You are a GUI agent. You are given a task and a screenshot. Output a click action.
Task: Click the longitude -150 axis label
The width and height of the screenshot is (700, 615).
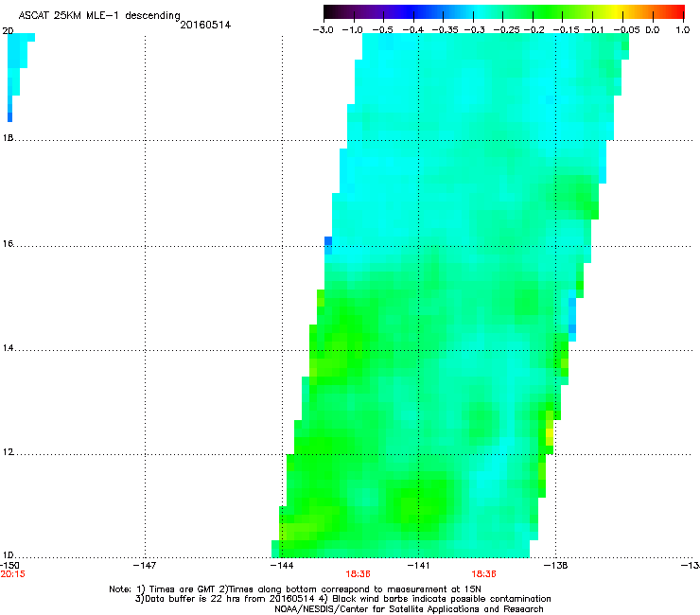click(x=9, y=566)
